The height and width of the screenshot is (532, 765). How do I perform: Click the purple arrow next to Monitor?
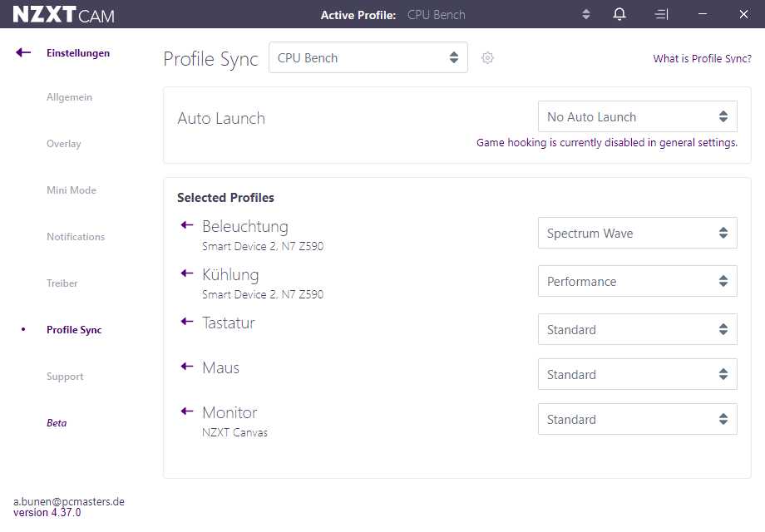187,411
